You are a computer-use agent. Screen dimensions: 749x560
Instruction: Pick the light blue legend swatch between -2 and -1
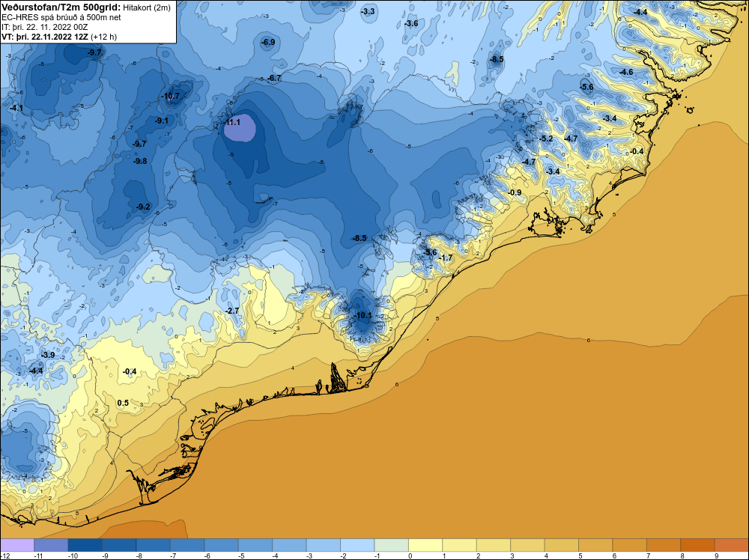coord(357,545)
